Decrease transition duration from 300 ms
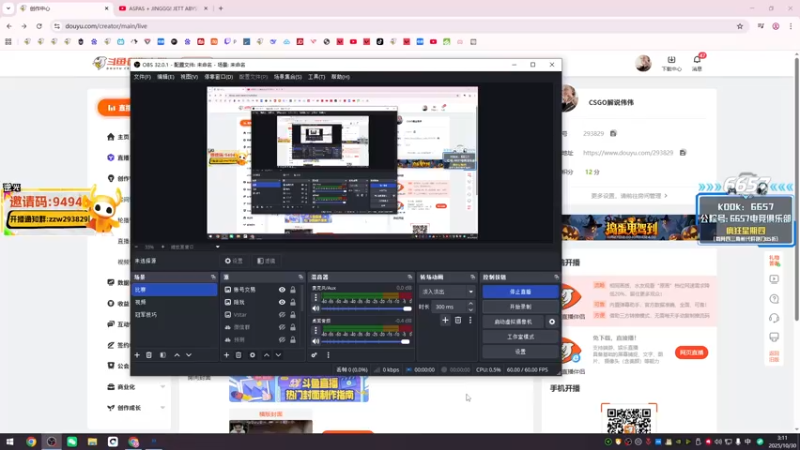The width and height of the screenshot is (800, 450). pyautogui.click(x=470, y=310)
